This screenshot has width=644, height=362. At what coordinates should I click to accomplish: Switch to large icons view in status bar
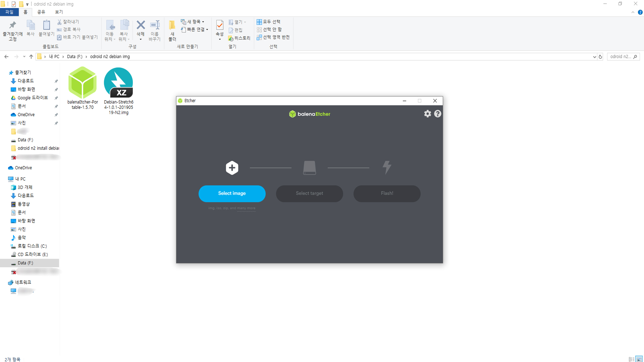tap(639, 359)
